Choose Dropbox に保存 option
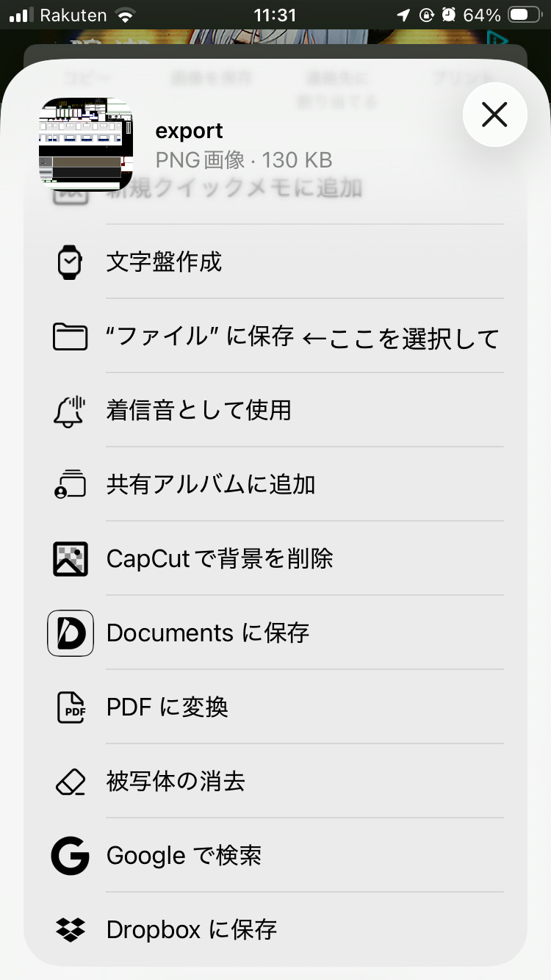 coord(191,930)
